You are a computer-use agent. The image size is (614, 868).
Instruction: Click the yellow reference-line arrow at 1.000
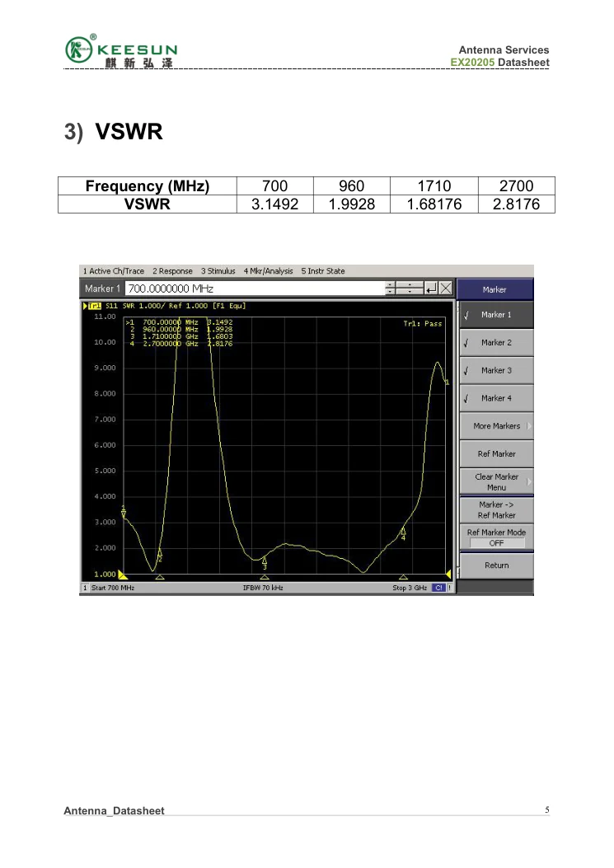pyautogui.click(x=123, y=574)
